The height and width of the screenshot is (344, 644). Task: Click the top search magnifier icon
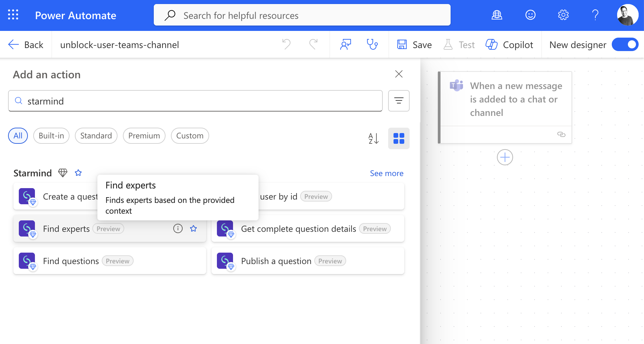pos(170,15)
